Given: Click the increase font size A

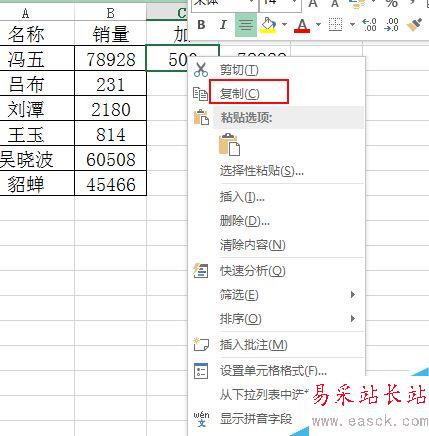Looking at the screenshot, I should point(313,3).
